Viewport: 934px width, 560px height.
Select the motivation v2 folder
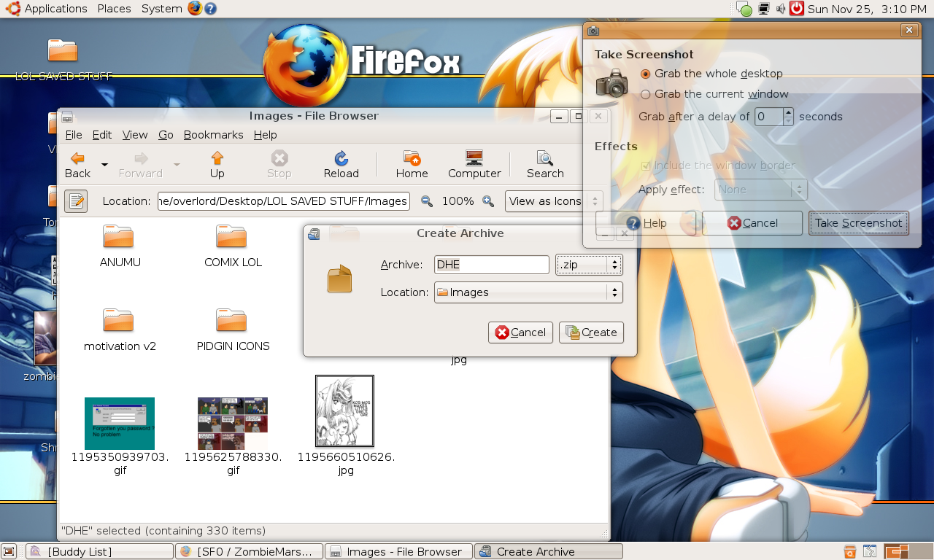120,330
